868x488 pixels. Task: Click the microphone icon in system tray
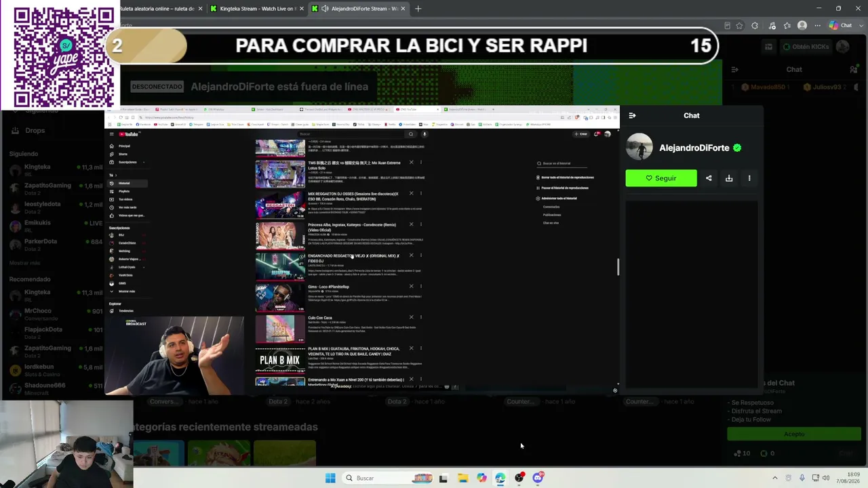[802, 478]
